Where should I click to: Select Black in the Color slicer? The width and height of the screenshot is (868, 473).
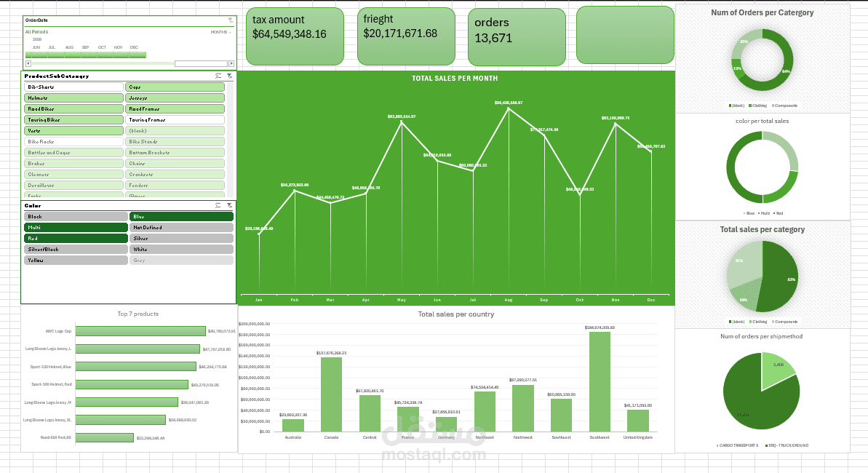tap(75, 216)
